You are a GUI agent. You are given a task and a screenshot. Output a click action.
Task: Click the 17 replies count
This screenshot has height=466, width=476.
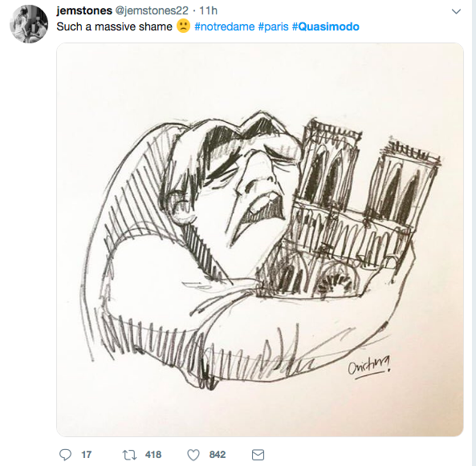[x=87, y=455]
